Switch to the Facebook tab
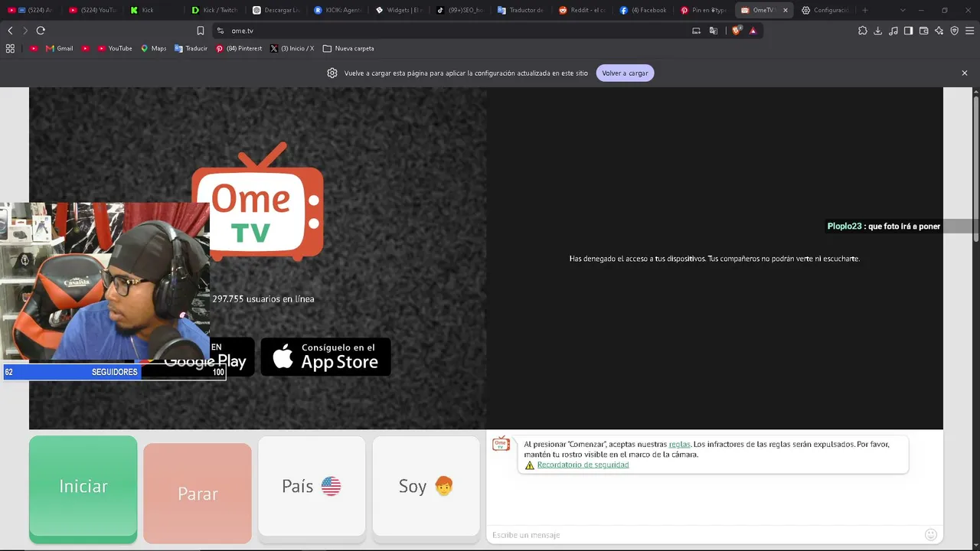This screenshot has width=980, height=551. [x=643, y=10]
